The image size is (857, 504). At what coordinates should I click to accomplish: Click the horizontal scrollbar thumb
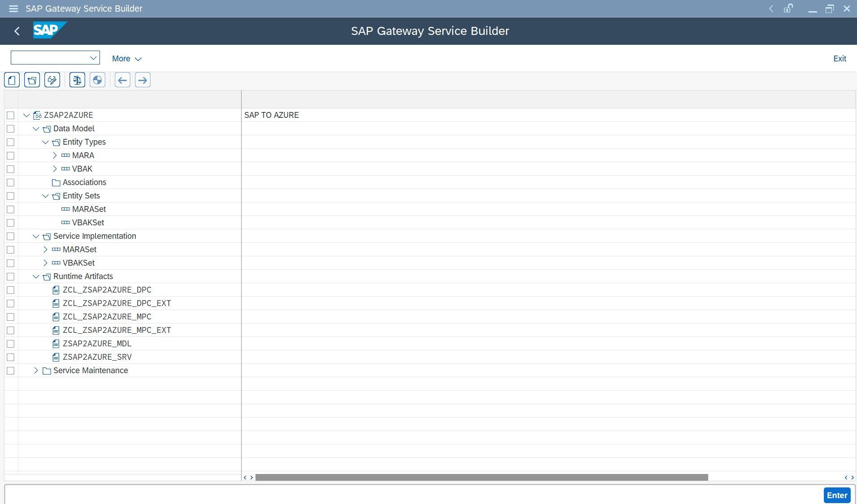tap(481, 478)
